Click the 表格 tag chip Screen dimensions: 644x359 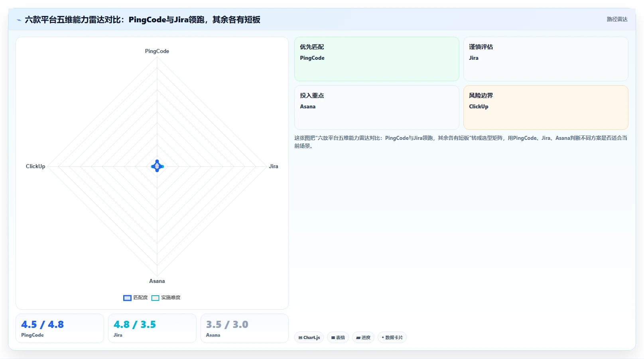(338, 337)
